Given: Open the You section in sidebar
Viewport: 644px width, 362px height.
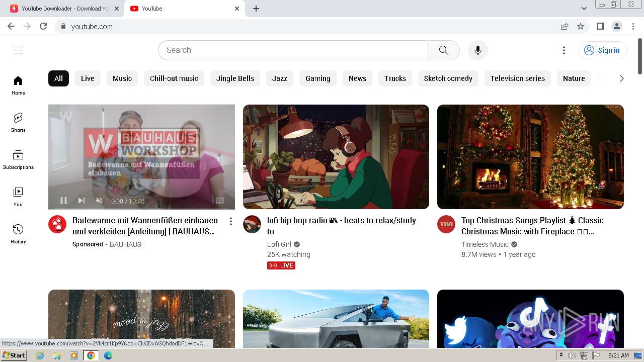Looking at the screenshot, I should (x=18, y=197).
